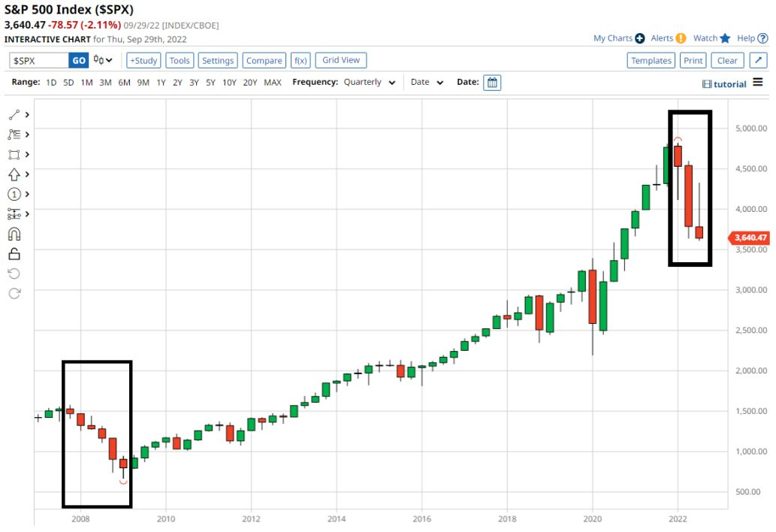This screenshot has width=776, height=532.
Task: Click the $SPX symbol input field
Action: tap(39, 60)
